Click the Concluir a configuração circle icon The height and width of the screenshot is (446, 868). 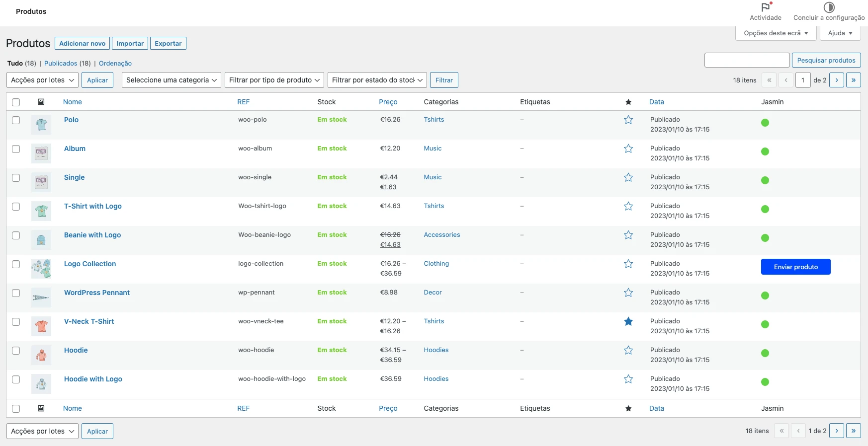829,7
